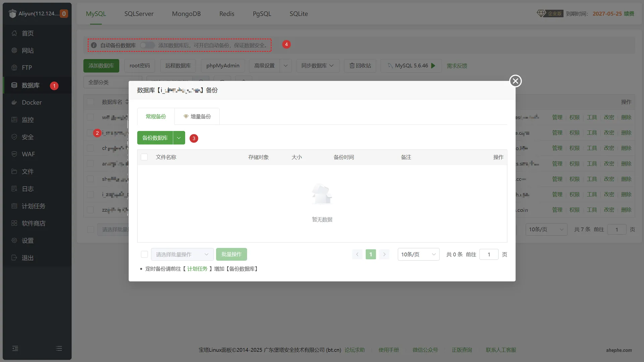Click the MySQL 5.6.46 green play icon
Viewport: 644px width, 362px height.
[x=433, y=66]
